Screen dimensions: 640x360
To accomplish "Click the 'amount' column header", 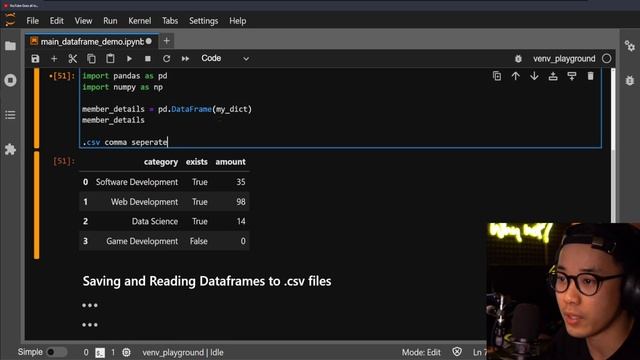I will pyautogui.click(x=231, y=162).
